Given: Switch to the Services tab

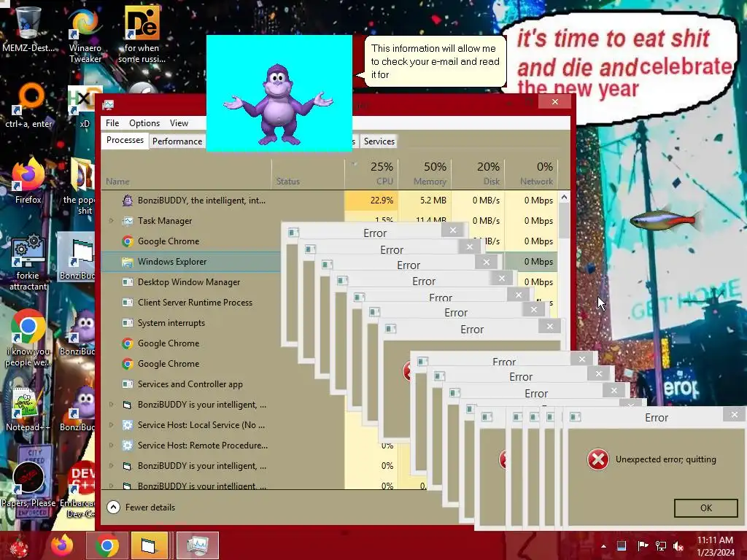Looking at the screenshot, I should coord(379,141).
